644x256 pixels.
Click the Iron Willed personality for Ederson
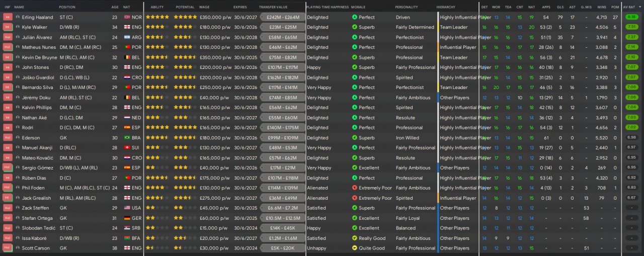408,138
